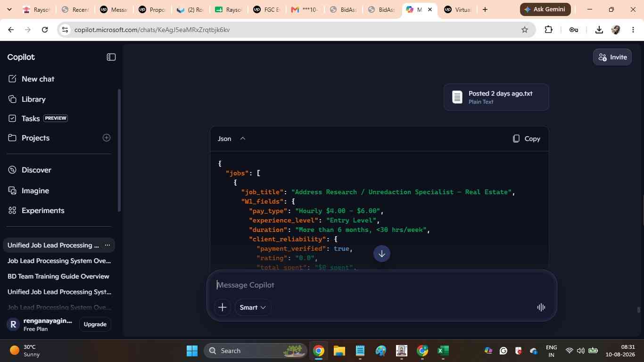Screen dimensions: 644x362
Task: Open attachment plus button in message box
Action: [223, 307]
